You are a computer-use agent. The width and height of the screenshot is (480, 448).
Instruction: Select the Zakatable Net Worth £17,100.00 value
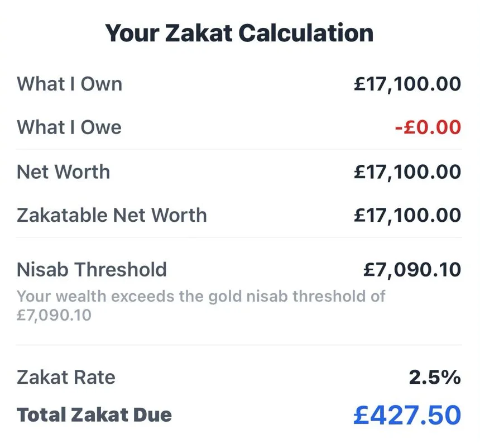pos(407,215)
